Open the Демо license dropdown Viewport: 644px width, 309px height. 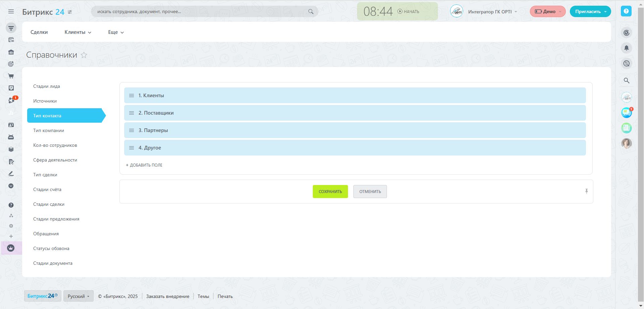548,11
